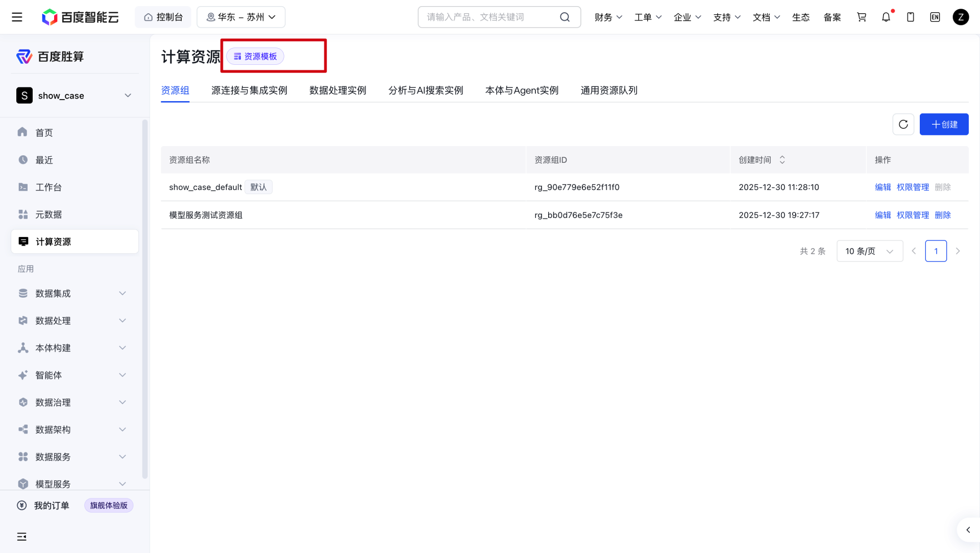Click the search magnifier icon
The width and height of the screenshot is (980, 553).
(x=565, y=17)
